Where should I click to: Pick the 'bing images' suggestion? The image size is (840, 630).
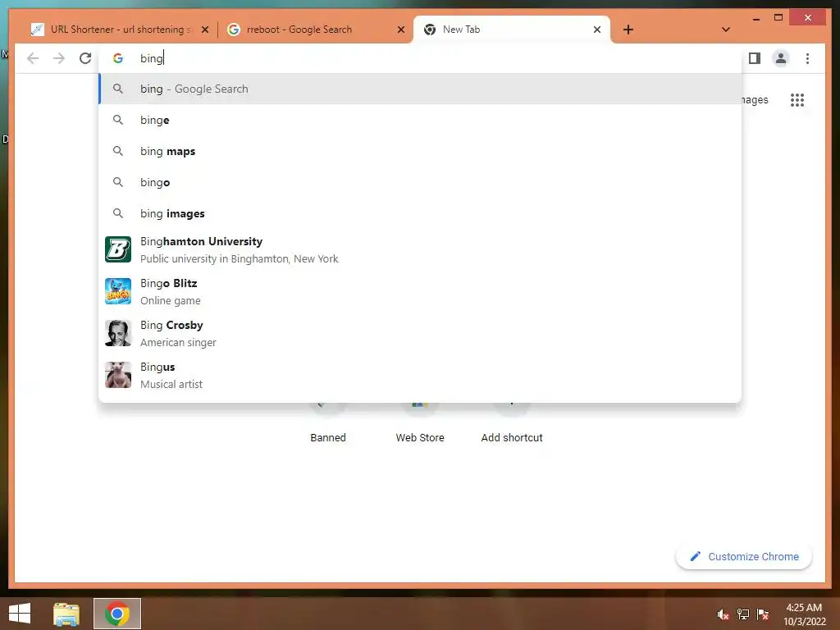[x=420, y=213]
